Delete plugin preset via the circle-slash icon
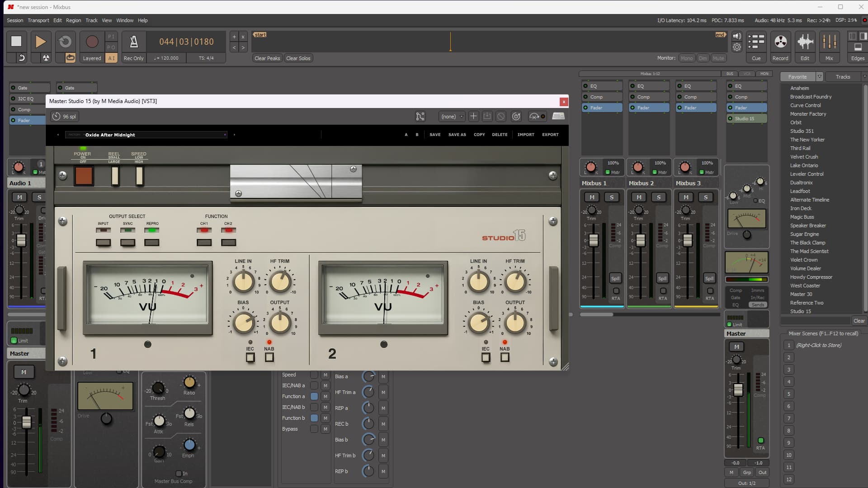The width and height of the screenshot is (868, 488). [501, 117]
